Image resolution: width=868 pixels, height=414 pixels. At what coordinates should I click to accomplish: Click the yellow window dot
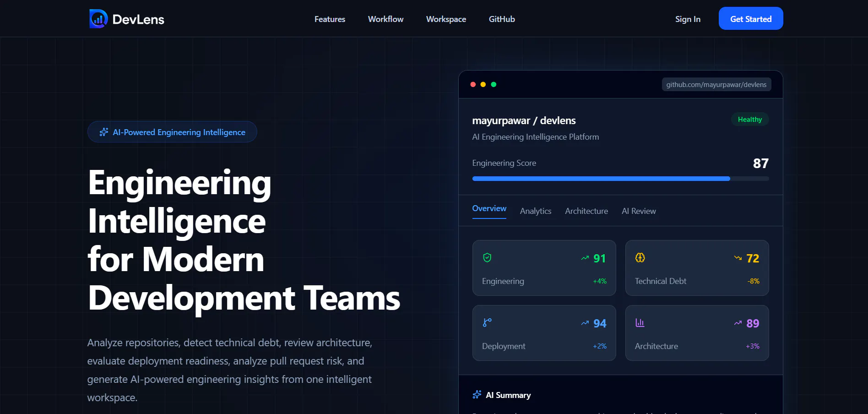point(483,84)
